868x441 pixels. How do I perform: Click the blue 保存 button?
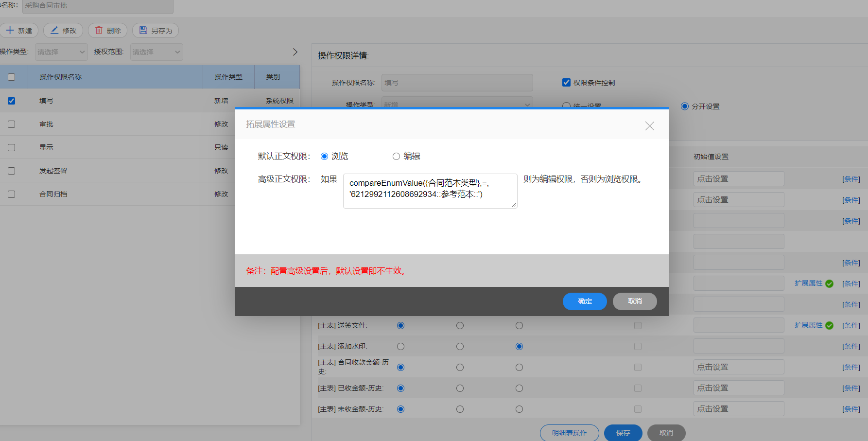click(623, 433)
